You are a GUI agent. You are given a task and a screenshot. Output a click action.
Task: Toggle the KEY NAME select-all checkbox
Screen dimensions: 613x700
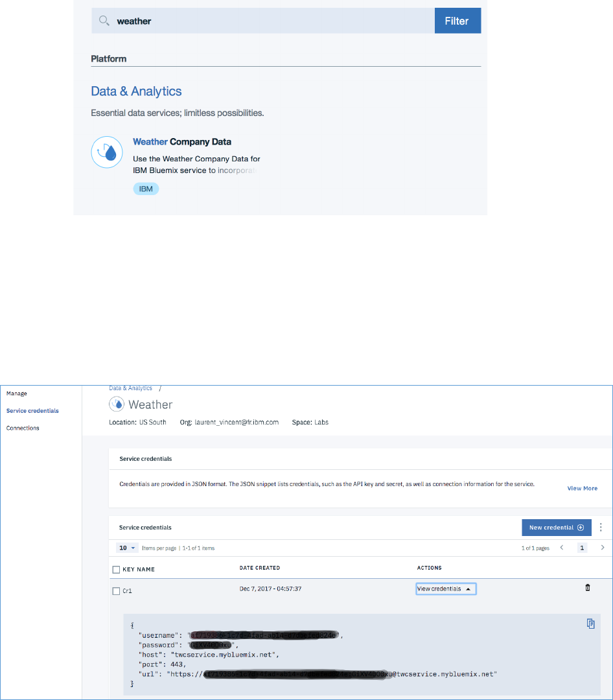tap(116, 570)
